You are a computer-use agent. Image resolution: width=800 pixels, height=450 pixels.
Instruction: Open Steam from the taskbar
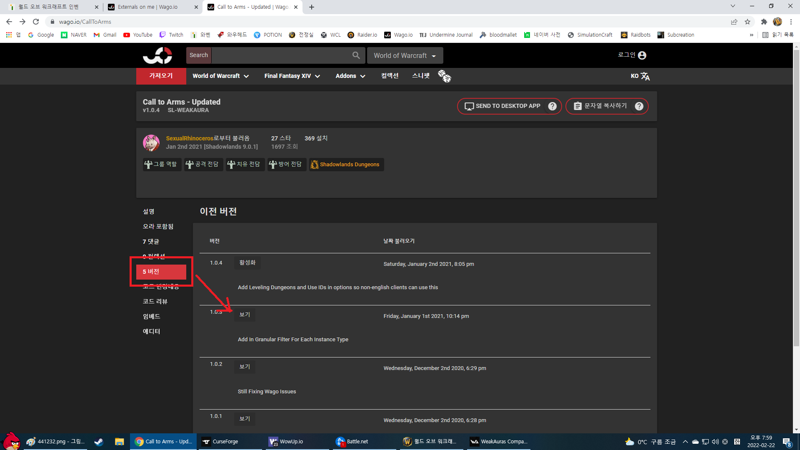point(98,441)
